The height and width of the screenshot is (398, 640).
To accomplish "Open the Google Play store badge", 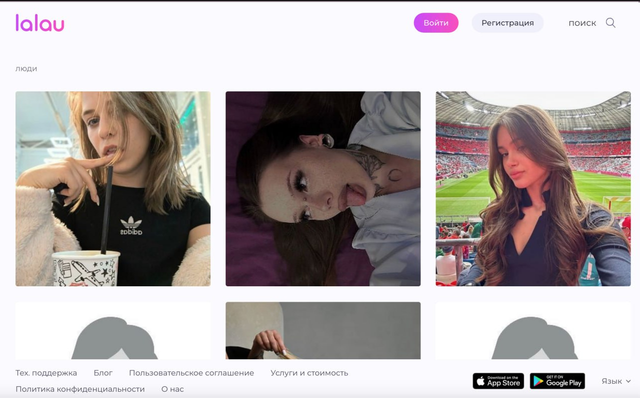I will click(557, 381).
